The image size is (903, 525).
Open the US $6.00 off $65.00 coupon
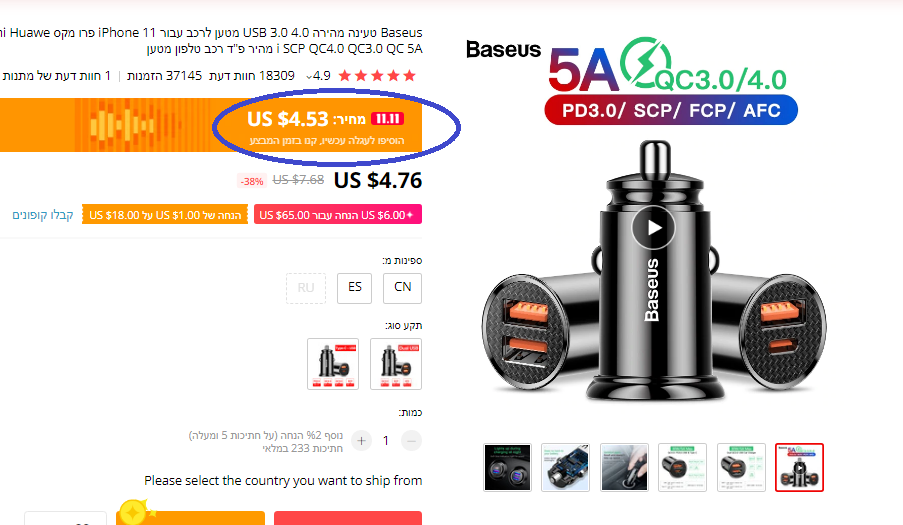click(338, 215)
